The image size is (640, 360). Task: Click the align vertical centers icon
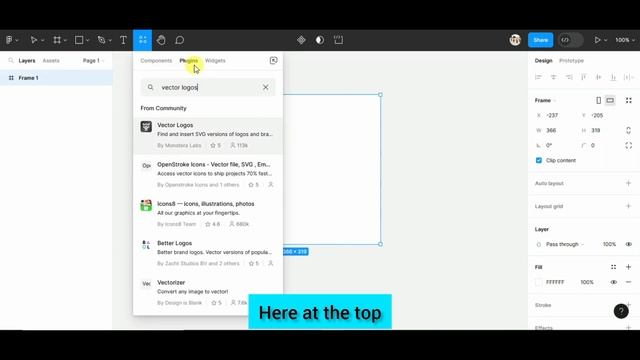click(x=598, y=77)
